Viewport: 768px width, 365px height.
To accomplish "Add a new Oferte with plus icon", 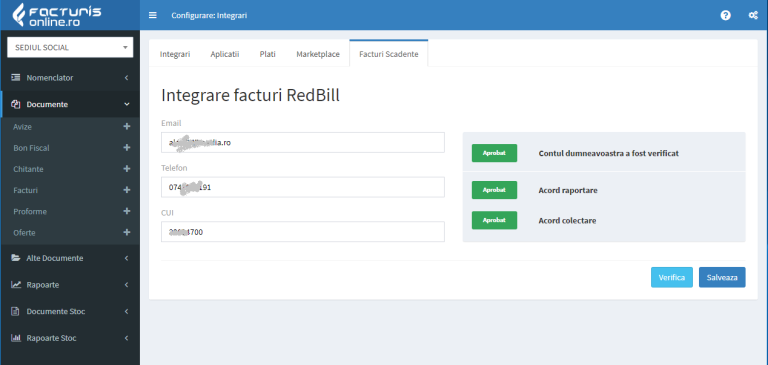I will pos(127,232).
